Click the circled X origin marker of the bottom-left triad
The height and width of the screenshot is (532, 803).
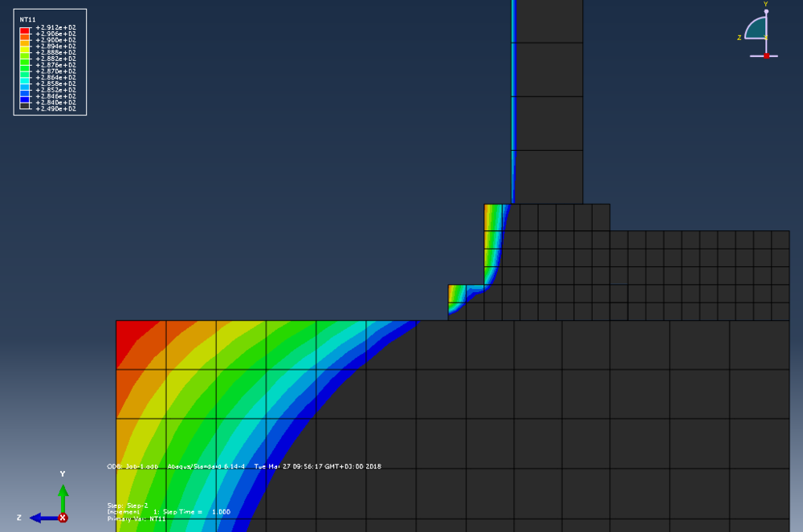tap(63, 518)
